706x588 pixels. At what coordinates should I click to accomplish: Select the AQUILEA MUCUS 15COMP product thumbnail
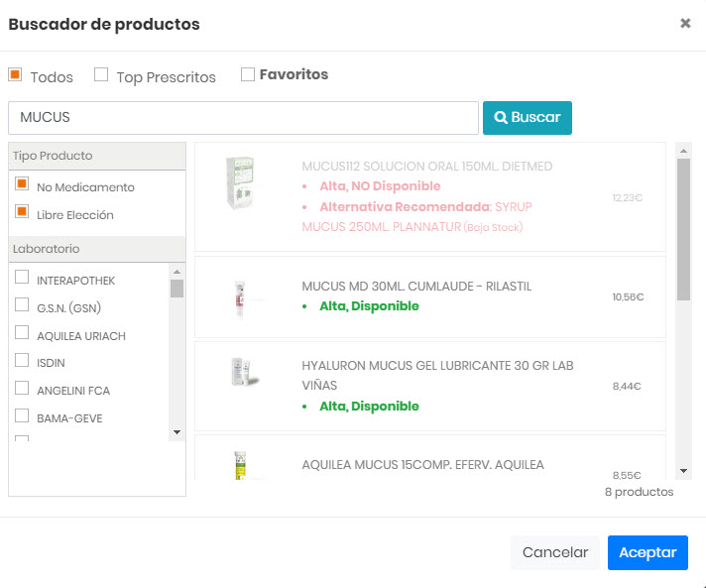241,466
